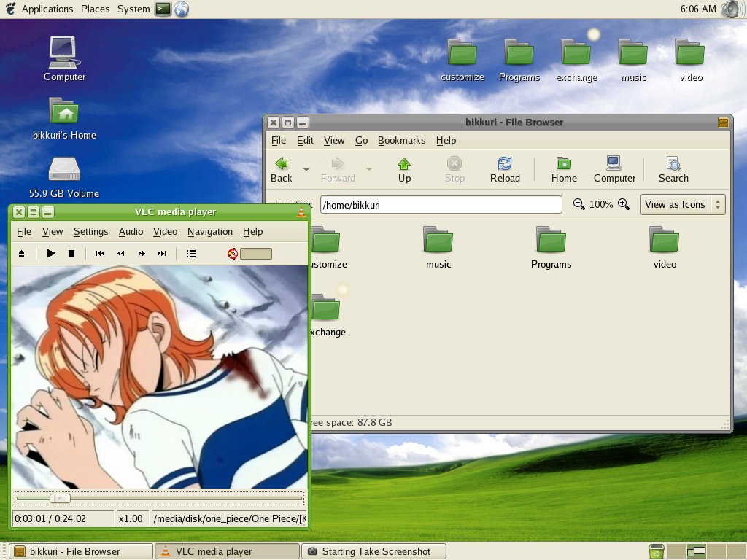Select the 55.9 GB Volume icon
The width and height of the screenshot is (747, 560).
pos(64,177)
